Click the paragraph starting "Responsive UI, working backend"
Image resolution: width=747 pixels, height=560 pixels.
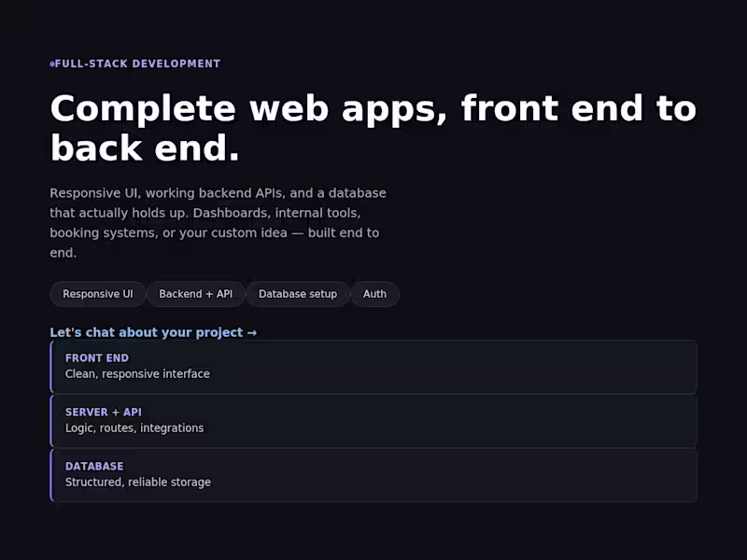click(218, 223)
